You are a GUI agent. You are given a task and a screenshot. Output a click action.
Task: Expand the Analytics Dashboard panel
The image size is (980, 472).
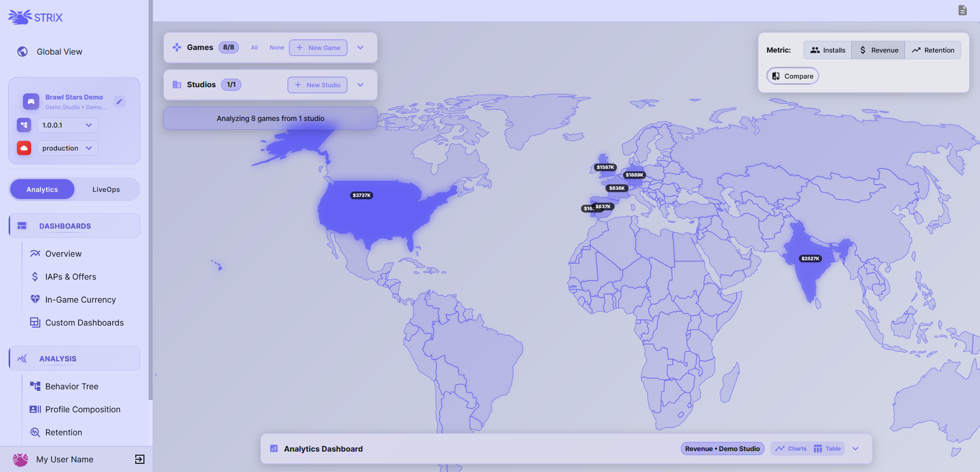tap(856, 449)
